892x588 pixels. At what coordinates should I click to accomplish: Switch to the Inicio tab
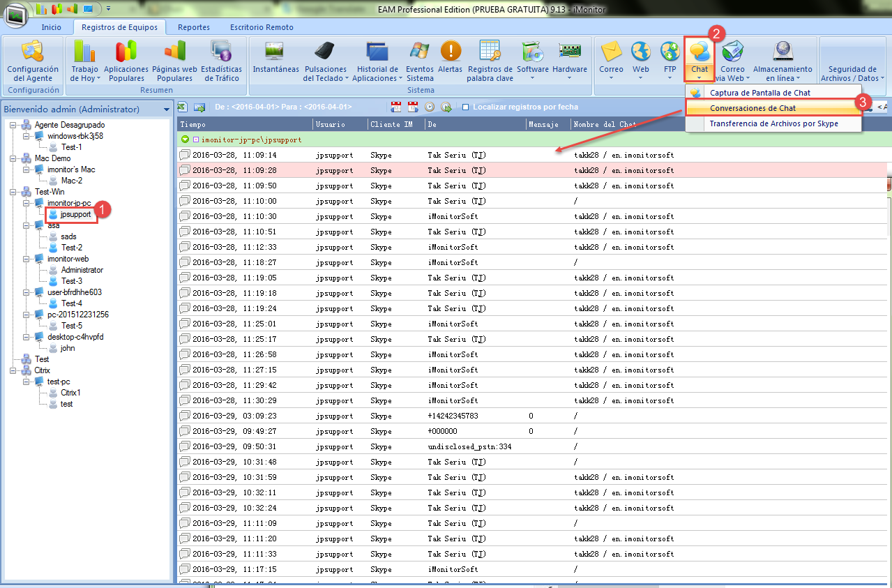pyautogui.click(x=51, y=27)
